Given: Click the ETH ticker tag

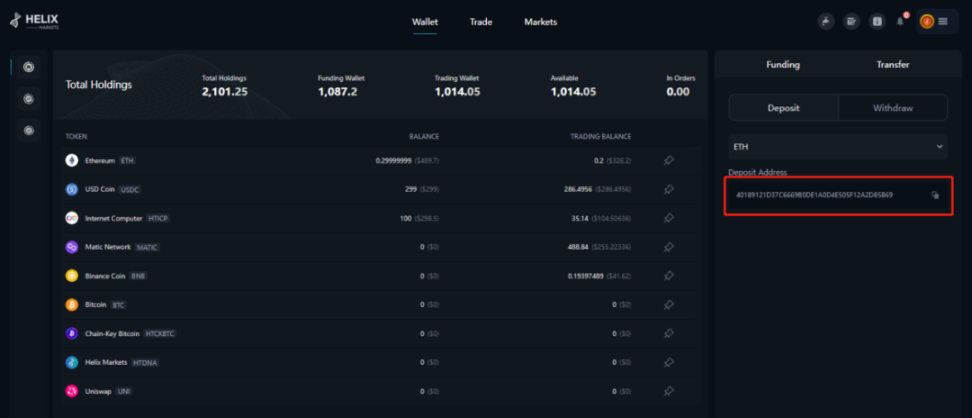Looking at the screenshot, I should [127, 161].
